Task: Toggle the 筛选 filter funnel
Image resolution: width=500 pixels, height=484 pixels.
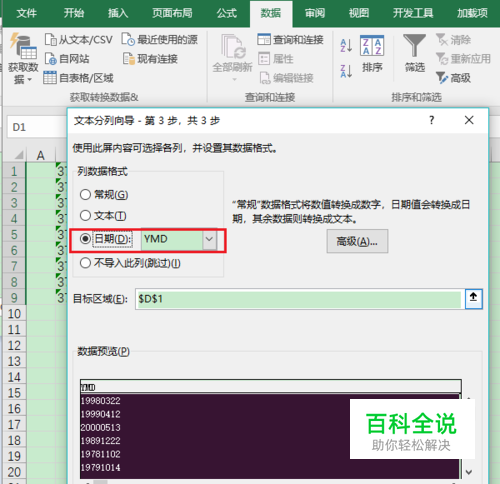Action: pyautogui.click(x=414, y=54)
